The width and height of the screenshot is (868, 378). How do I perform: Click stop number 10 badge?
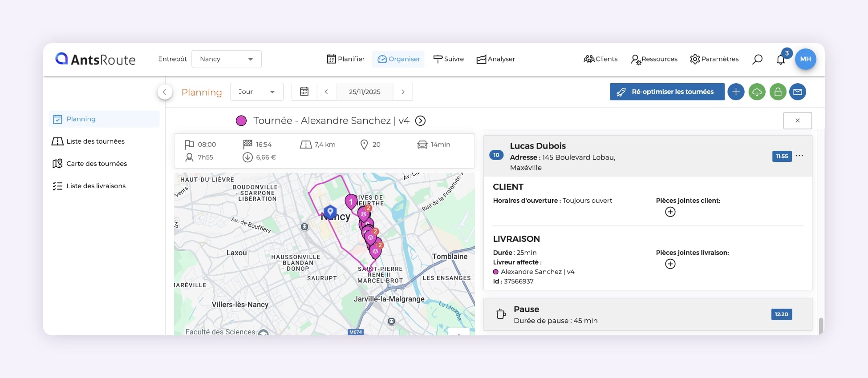click(x=496, y=155)
